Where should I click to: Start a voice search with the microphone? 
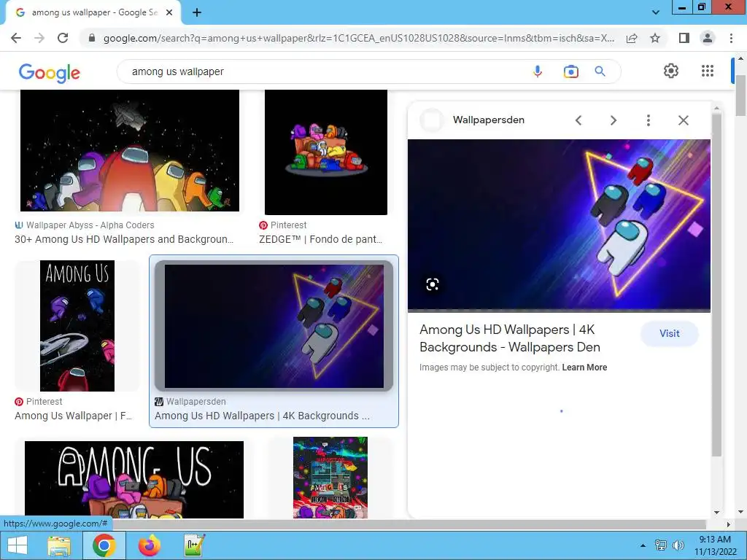pos(538,71)
